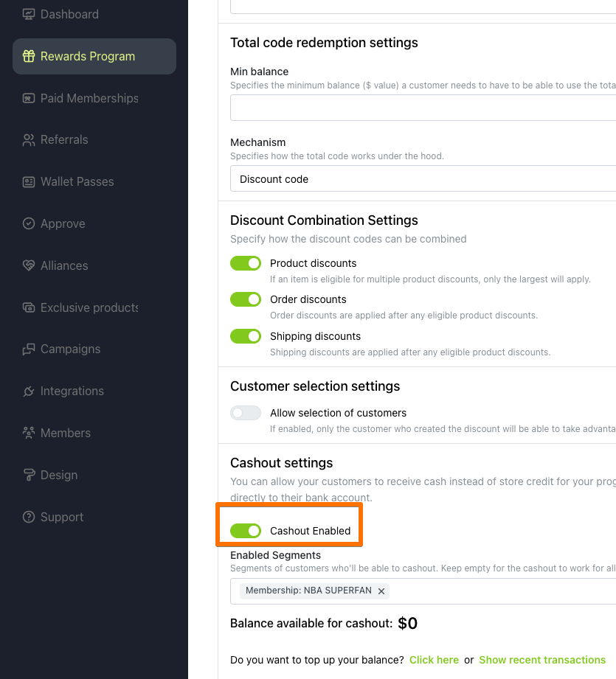Click the "Click here" top up link

(x=434, y=660)
